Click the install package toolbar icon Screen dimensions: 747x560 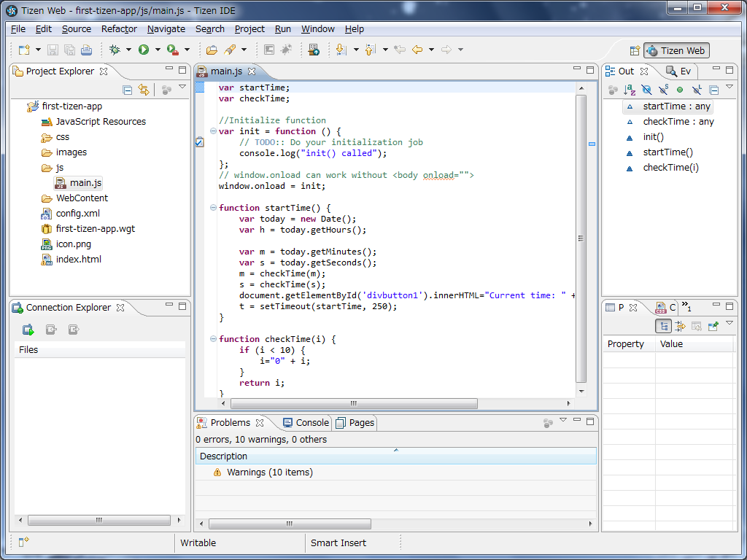314,50
